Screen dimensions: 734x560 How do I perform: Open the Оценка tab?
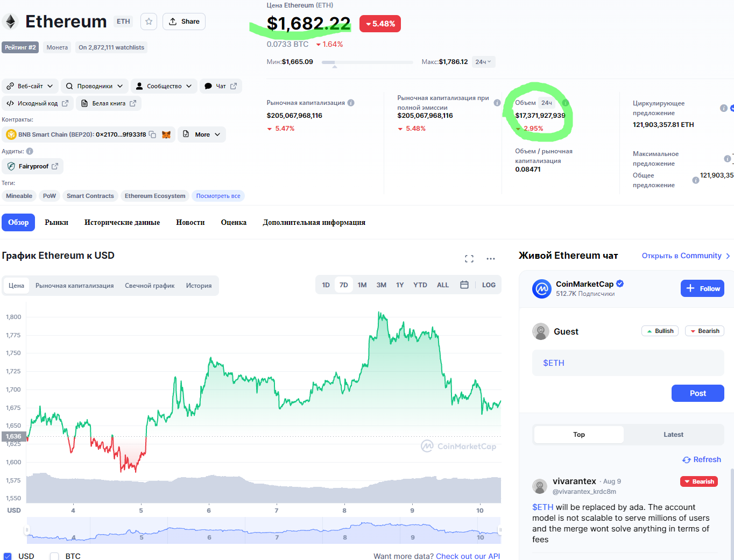(234, 222)
